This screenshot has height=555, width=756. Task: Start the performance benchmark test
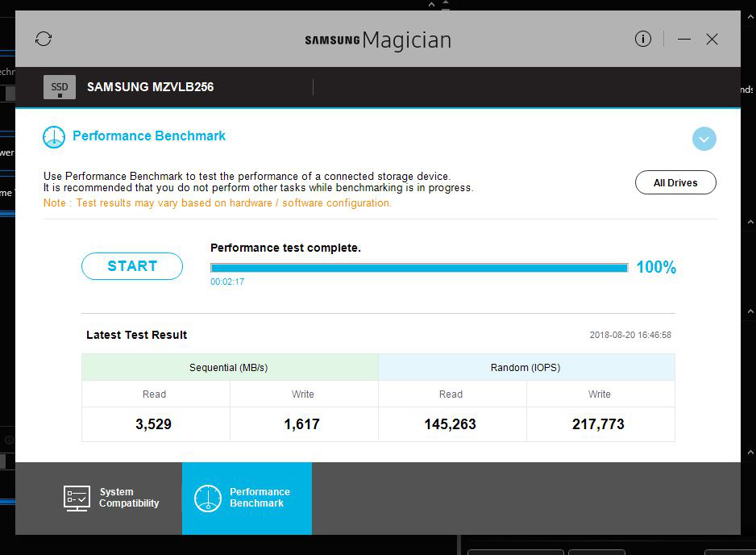tap(132, 266)
